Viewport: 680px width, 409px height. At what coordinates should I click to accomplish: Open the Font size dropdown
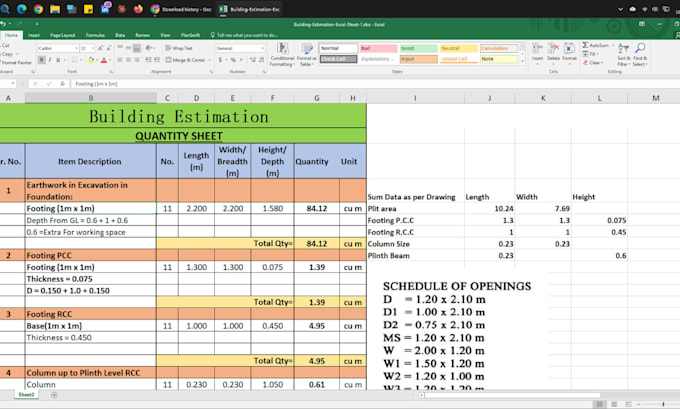(93, 48)
